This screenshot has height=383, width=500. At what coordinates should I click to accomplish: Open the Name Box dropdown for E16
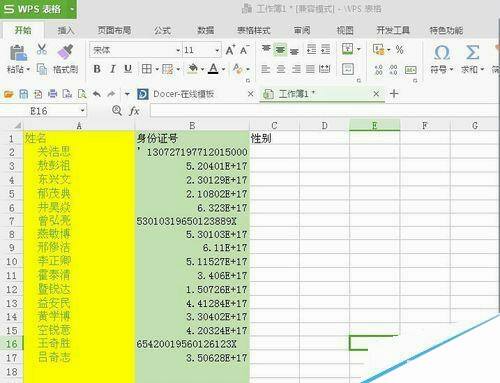click(82, 111)
